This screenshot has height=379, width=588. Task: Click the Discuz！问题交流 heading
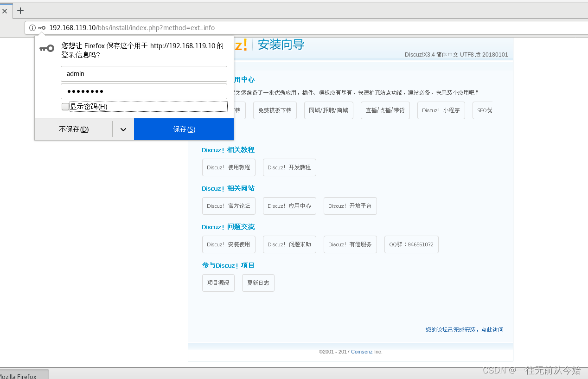pos(228,227)
